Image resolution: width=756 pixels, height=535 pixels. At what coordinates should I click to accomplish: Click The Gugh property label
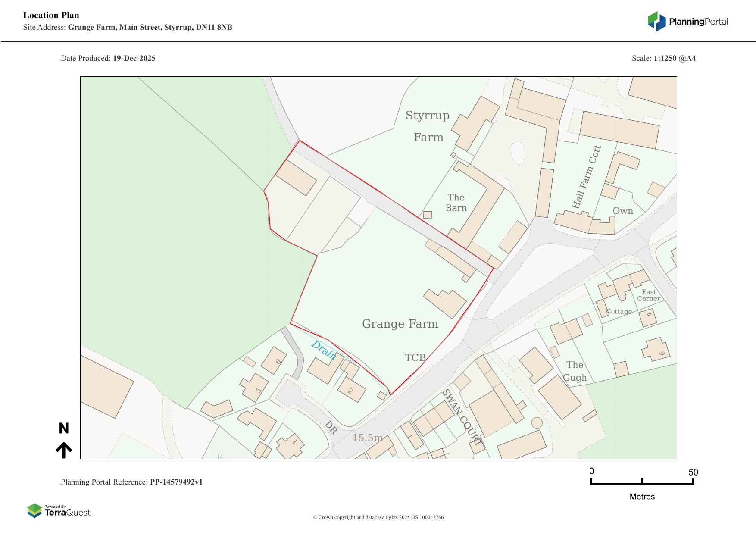pos(575,371)
